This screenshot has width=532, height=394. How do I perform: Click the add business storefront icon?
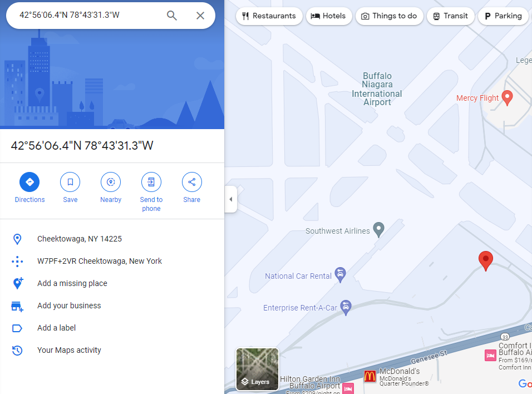(17, 306)
